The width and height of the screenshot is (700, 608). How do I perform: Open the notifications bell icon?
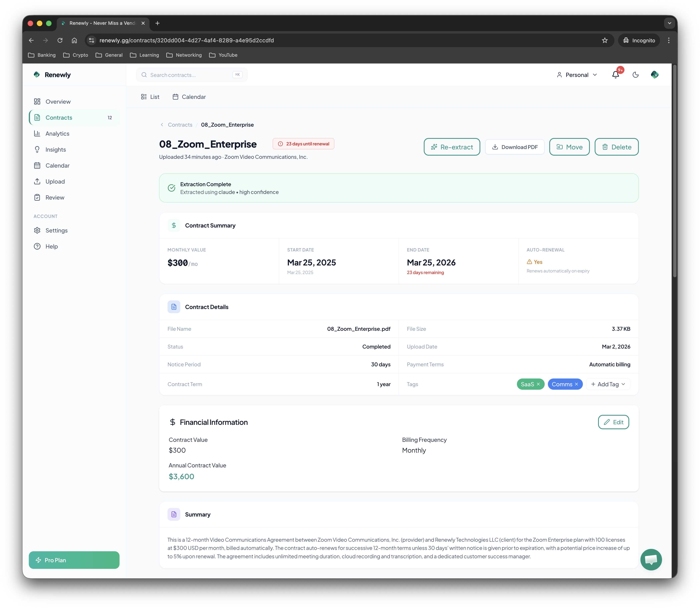click(615, 75)
